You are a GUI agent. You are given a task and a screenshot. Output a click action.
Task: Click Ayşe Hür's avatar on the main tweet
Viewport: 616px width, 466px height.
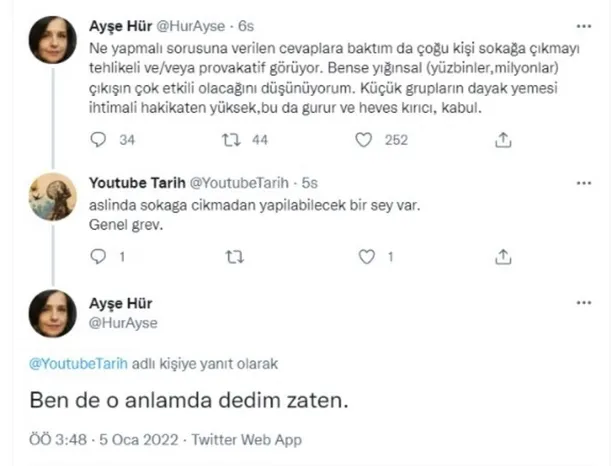52,313
